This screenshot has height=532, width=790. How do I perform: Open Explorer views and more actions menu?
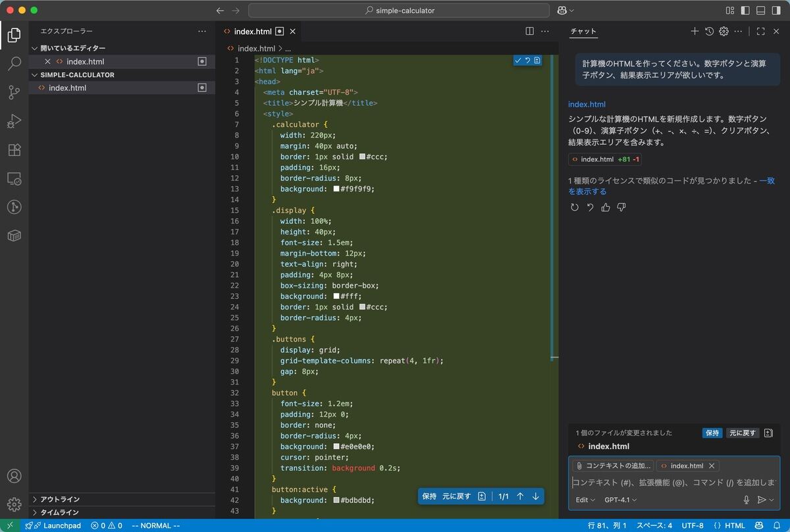pos(202,31)
